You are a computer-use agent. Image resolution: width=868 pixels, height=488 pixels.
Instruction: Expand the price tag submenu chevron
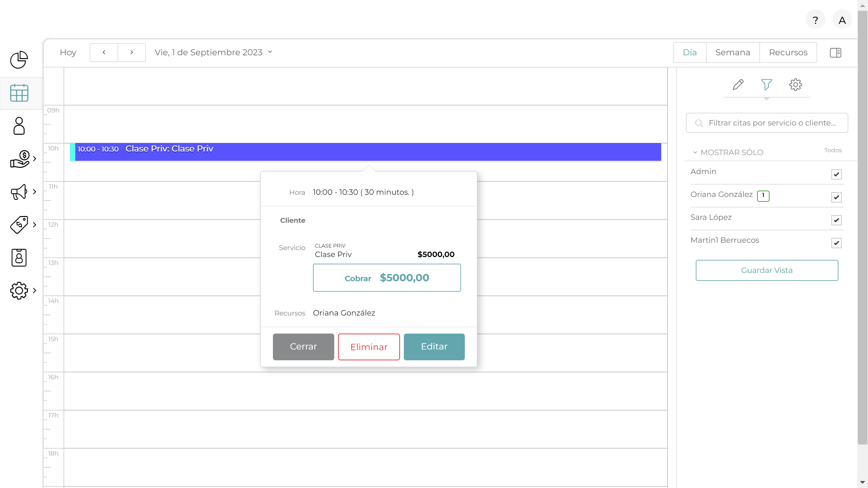pyautogui.click(x=34, y=225)
